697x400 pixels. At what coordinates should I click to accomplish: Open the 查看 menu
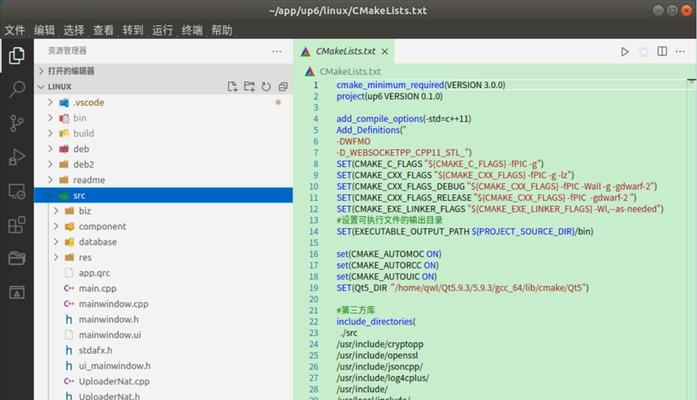[103, 30]
